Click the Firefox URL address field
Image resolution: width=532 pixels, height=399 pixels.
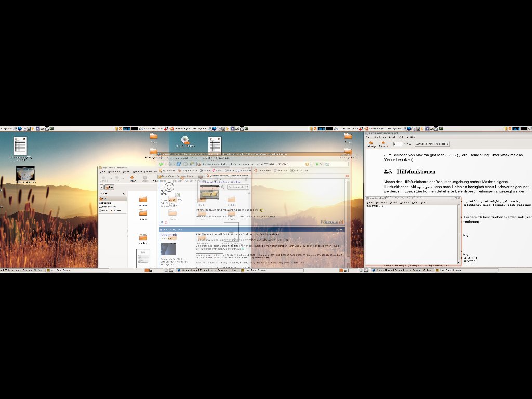pyautogui.click(x=254, y=164)
